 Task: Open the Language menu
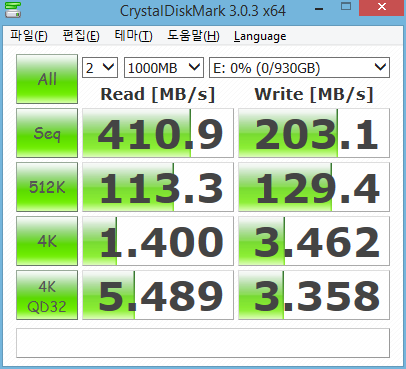pyautogui.click(x=260, y=36)
